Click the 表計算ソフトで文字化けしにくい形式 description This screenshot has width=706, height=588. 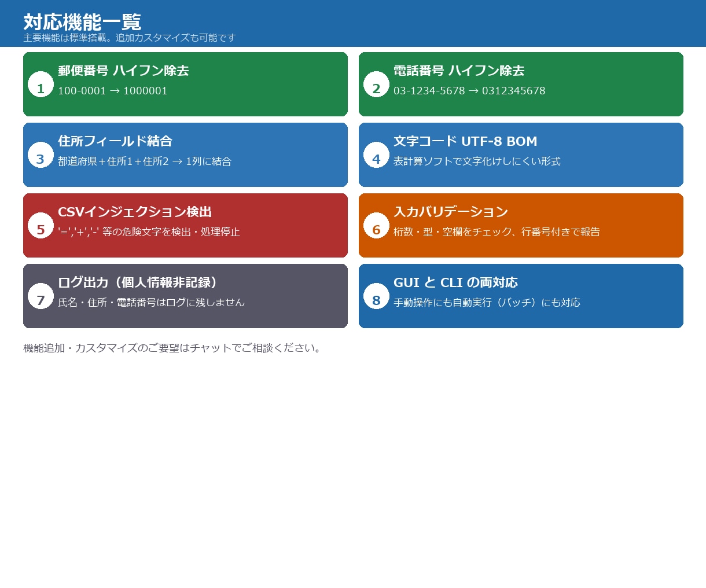[477, 161]
